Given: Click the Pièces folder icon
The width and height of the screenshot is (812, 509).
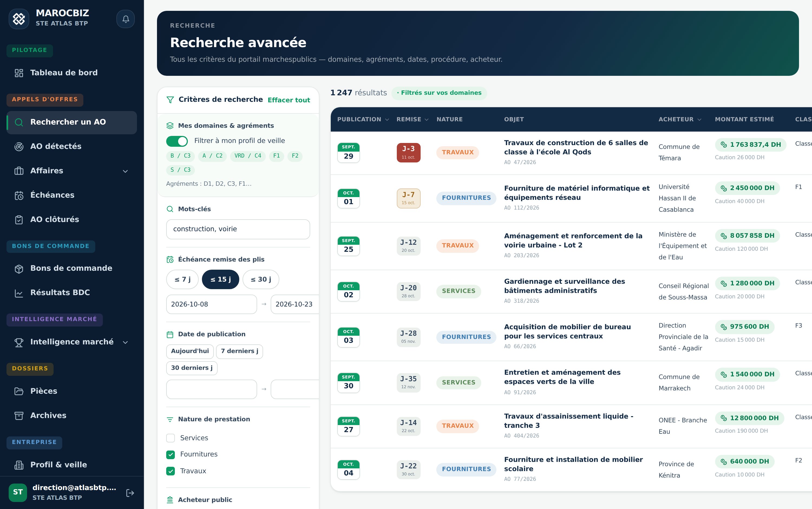Looking at the screenshot, I should (19, 391).
